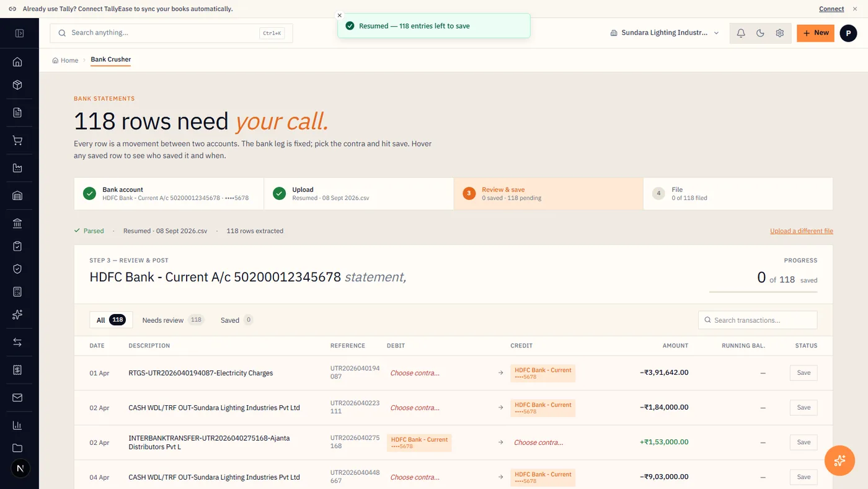The image size is (868, 489).
Task: Dismiss the Resumed notification toast
Action: [339, 16]
